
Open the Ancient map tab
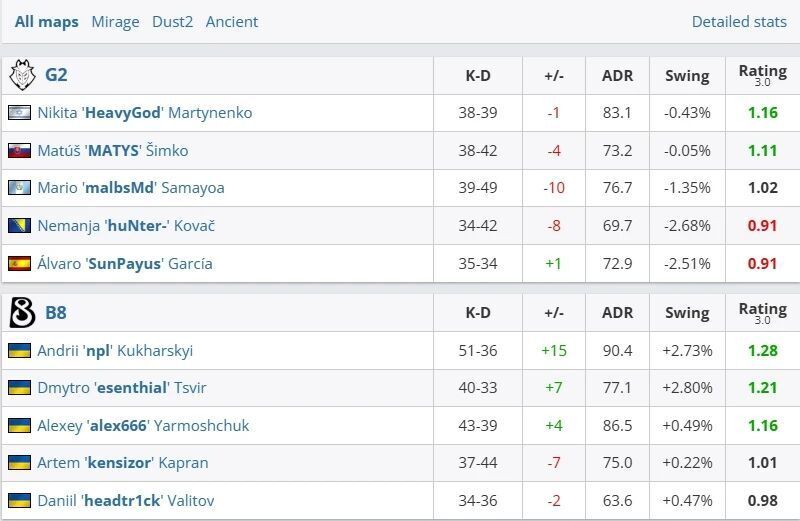pyautogui.click(x=232, y=21)
